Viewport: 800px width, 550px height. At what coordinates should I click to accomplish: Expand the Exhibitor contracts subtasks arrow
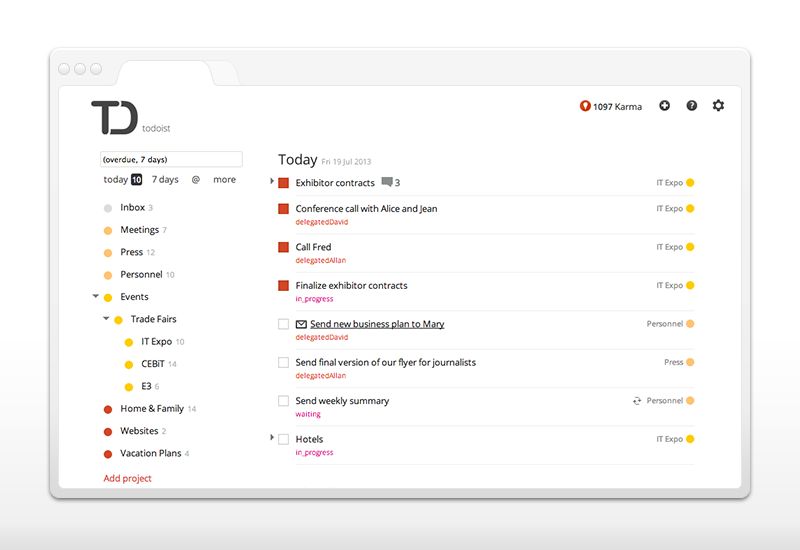pos(271,181)
